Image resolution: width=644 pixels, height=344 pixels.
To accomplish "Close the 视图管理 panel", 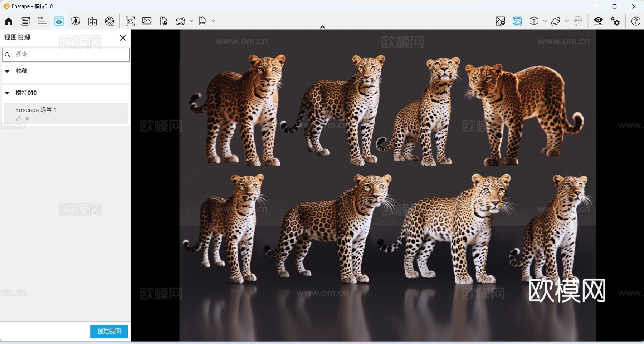I will 123,38.
